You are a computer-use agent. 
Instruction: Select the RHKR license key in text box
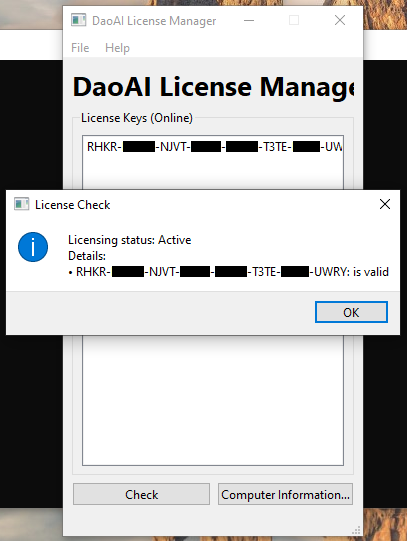point(215,147)
